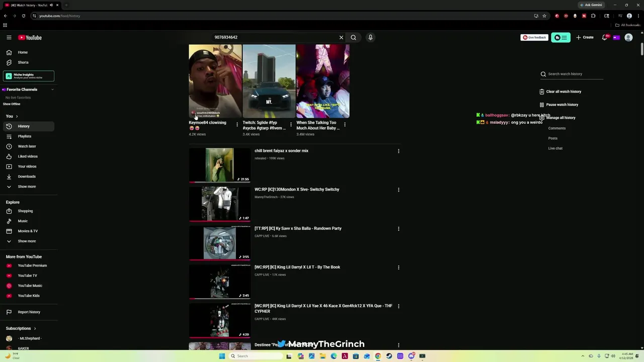Viewport: 644px width, 362px height.
Task: Open options for Rundown Party video
Action: [398, 229]
